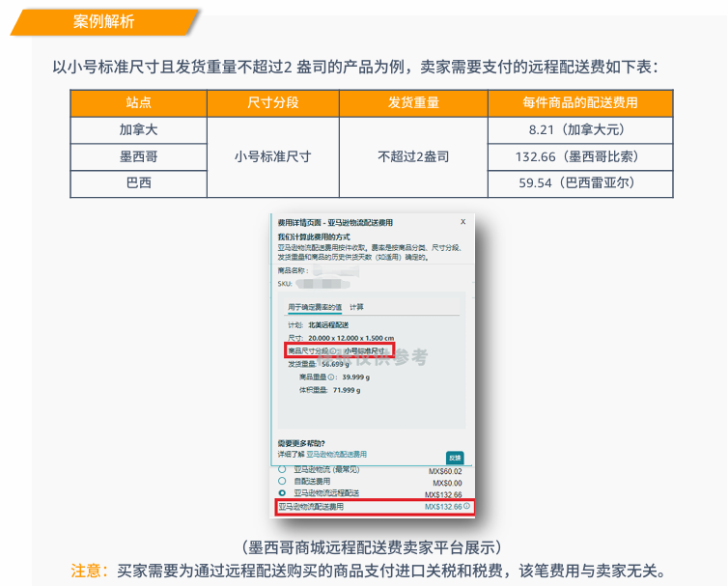Click the MX$60.02 price for 亚马逊物流
This screenshot has height=586, width=728.
(x=445, y=471)
